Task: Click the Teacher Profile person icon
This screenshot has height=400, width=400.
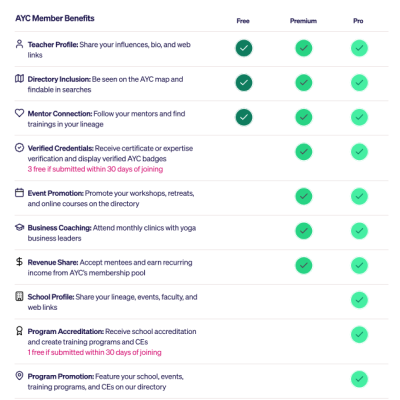Action: click(19, 44)
